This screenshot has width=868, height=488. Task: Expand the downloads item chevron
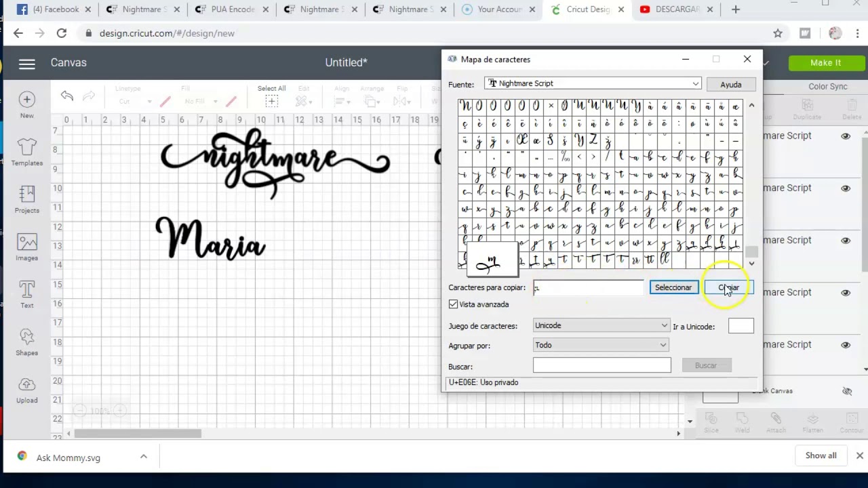[x=144, y=457]
